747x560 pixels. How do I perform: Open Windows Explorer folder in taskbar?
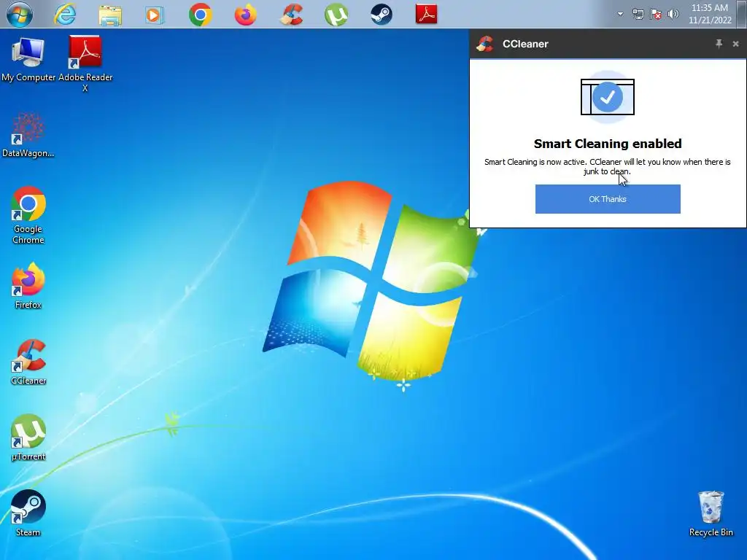pos(110,15)
